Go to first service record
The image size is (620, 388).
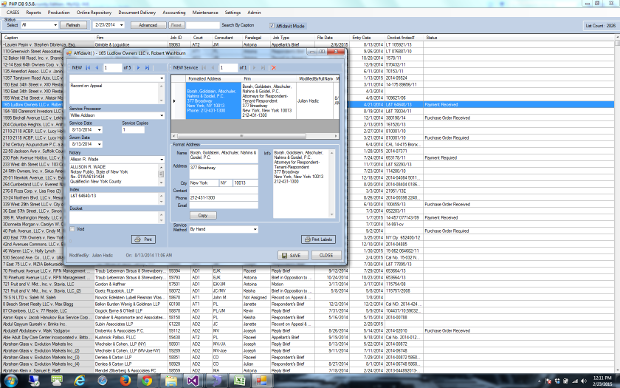(204, 68)
